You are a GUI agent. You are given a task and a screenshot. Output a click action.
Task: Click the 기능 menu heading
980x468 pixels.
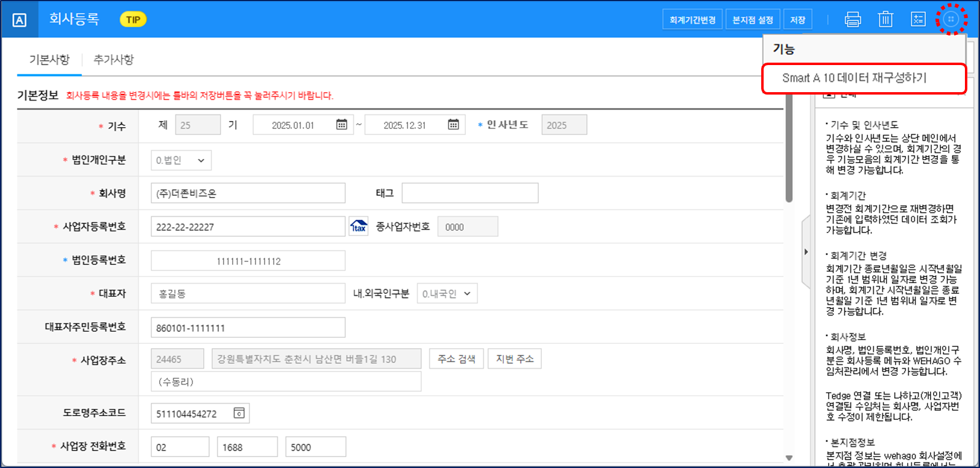(784, 49)
